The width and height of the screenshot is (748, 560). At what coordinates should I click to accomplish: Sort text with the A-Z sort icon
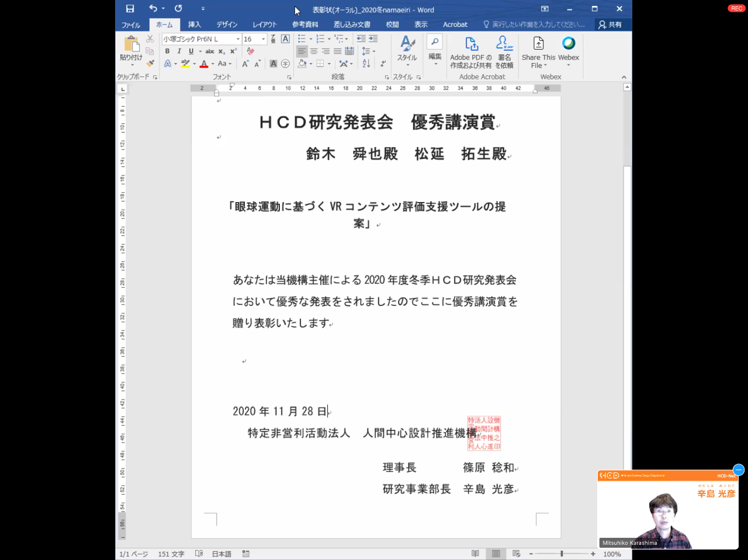tap(366, 64)
